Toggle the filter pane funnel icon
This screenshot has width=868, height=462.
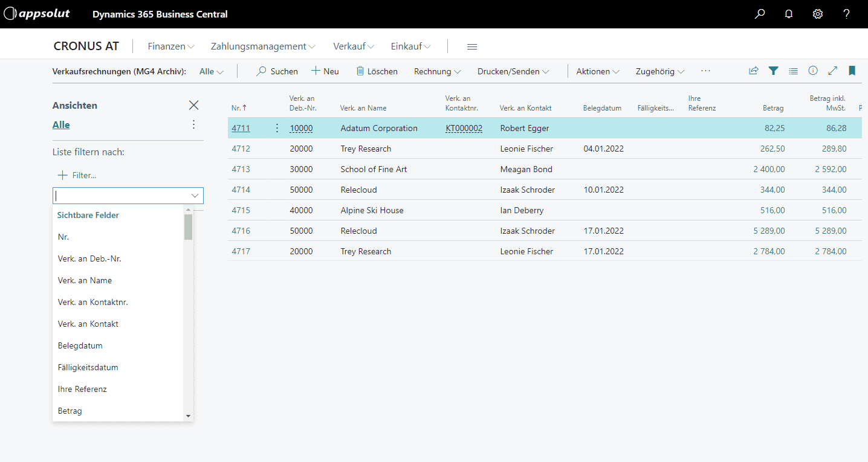tap(773, 71)
